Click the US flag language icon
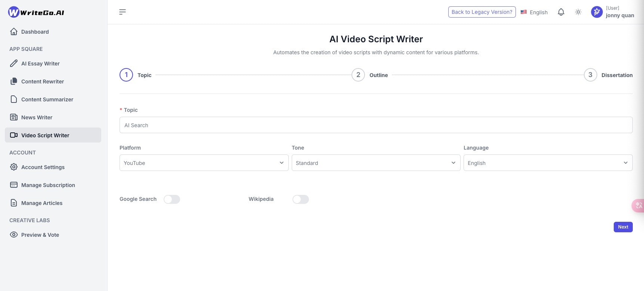644x291 pixels. (524, 12)
